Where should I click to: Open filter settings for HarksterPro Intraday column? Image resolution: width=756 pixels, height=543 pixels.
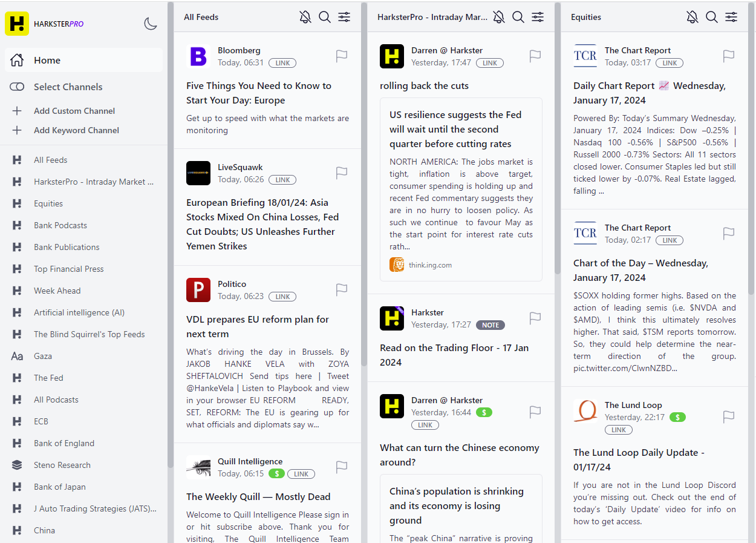pyautogui.click(x=538, y=17)
